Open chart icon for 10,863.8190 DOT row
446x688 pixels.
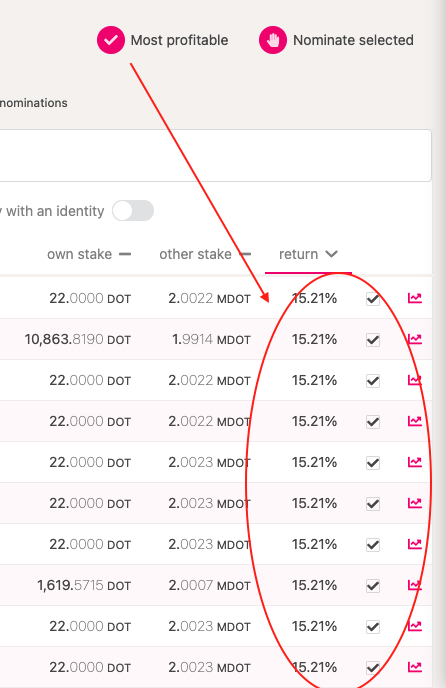pyautogui.click(x=415, y=339)
